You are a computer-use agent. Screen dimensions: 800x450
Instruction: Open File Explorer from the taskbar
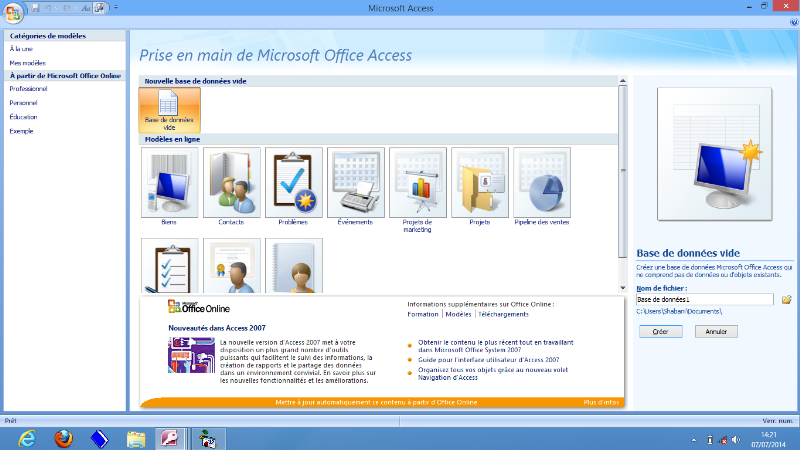pyautogui.click(x=136, y=439)
